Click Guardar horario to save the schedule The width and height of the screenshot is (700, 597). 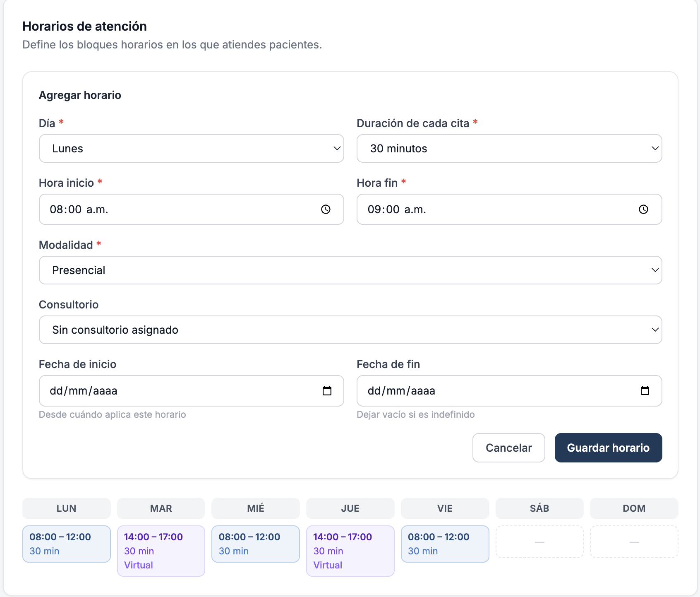tap(608, 448)
